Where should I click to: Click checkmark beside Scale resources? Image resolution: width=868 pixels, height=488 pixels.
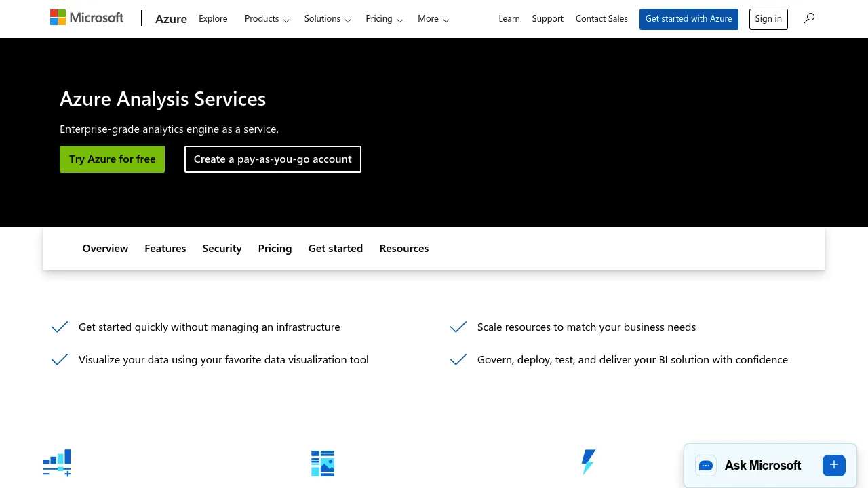point(458,327)
